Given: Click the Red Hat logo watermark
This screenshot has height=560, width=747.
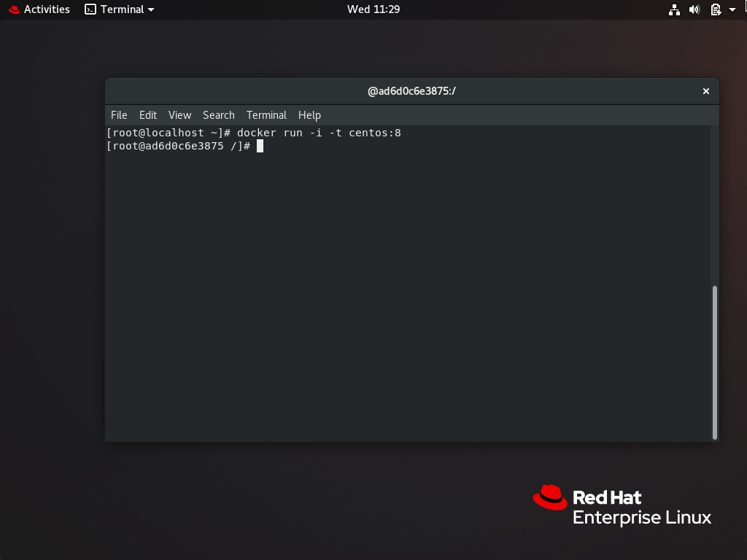Looking at the screenshot, I should point(551,499).
